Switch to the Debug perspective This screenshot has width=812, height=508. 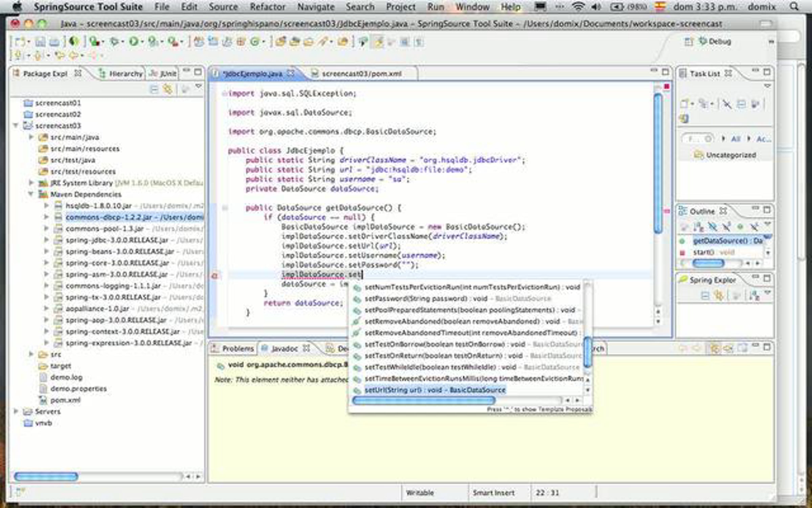pos(715,42)
